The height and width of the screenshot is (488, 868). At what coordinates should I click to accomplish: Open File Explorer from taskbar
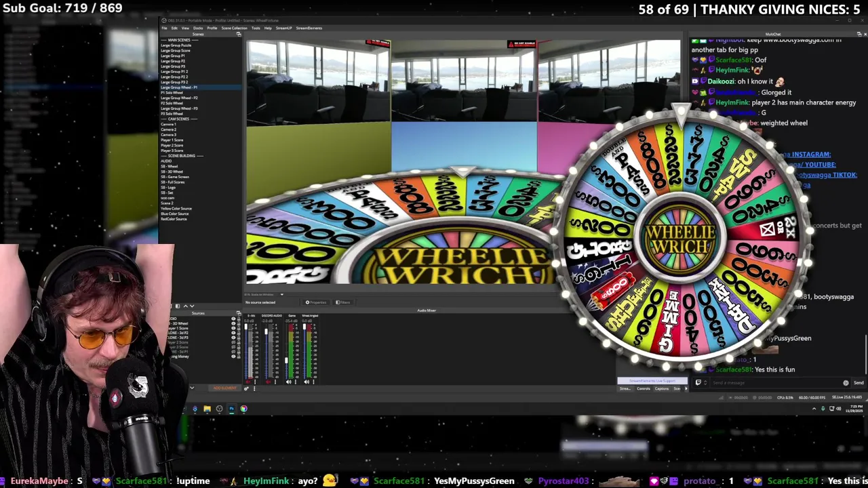[x=207, y=409]
